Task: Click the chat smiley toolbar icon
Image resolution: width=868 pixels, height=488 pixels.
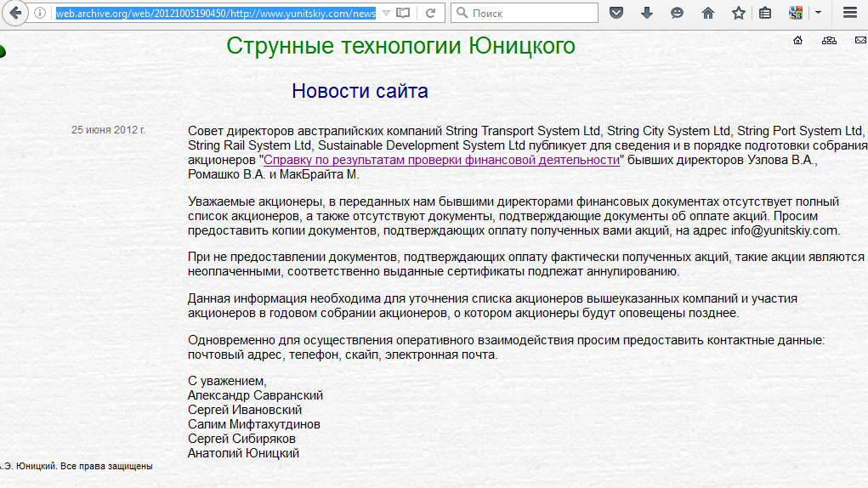Action: [677, 14]
